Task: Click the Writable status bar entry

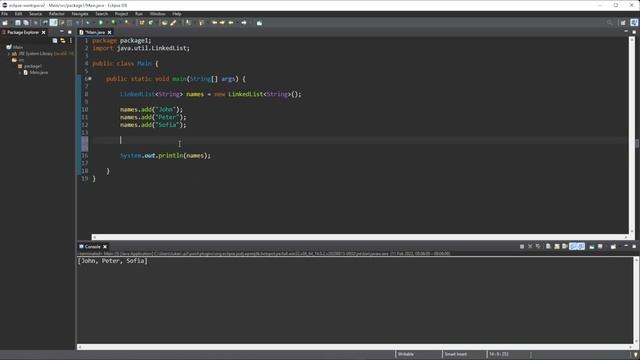Action: pos(406,354)
